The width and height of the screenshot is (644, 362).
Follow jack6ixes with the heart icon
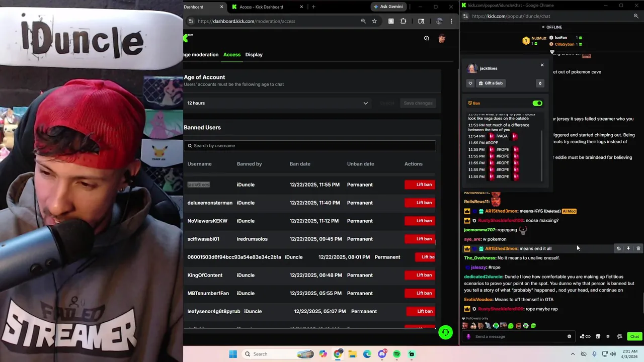point(470,83)
